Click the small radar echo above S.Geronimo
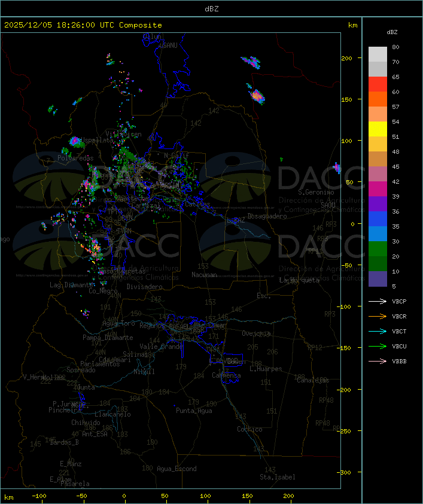This screenshot has width=423, height=504. coord(337,168)
